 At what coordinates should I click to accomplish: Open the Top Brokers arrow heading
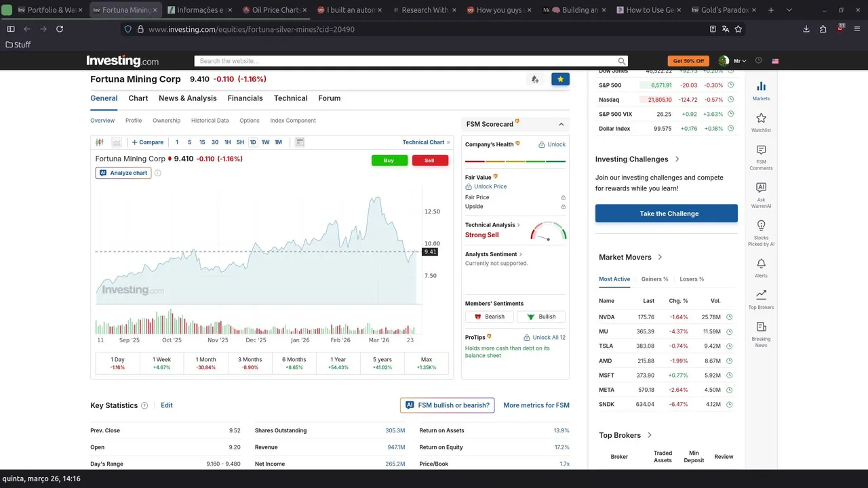click(x=649, y=435)
